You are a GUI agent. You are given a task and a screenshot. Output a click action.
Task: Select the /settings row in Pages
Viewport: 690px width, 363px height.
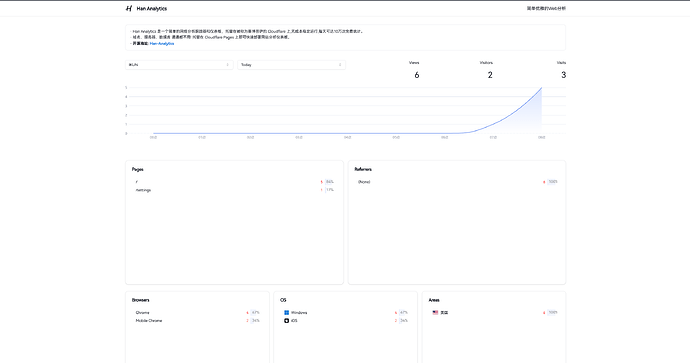235,190
